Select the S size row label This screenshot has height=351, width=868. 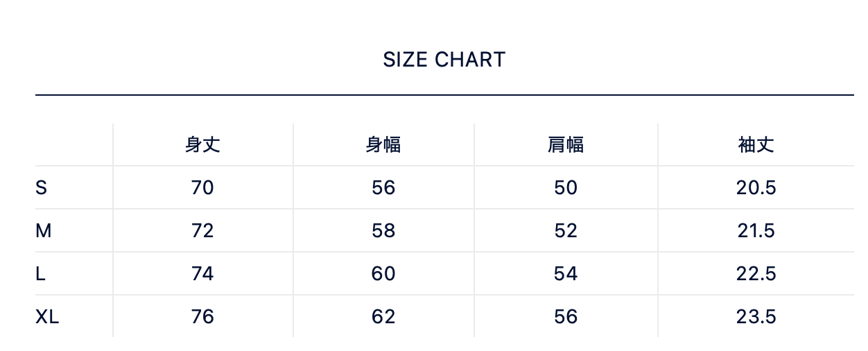(x=42, y=187)
